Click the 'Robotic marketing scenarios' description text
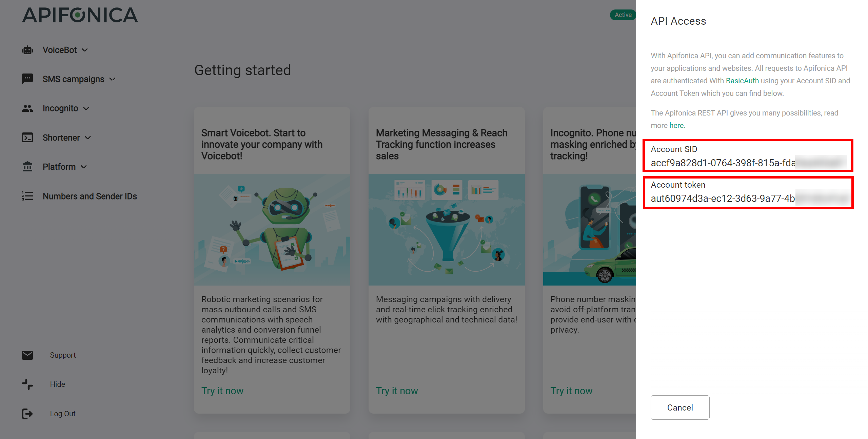 coord(271,335)
